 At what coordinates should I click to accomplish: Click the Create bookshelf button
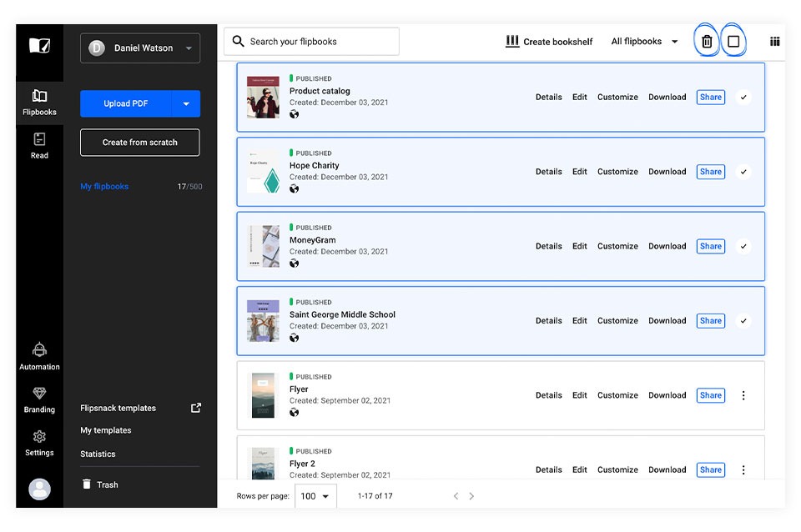(x=549, y=42)
